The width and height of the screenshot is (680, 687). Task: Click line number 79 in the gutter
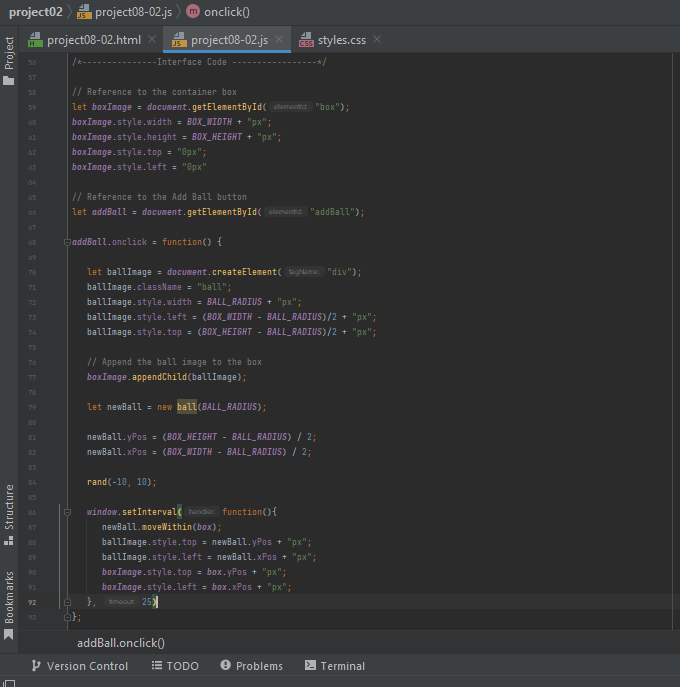coord(33,407)
